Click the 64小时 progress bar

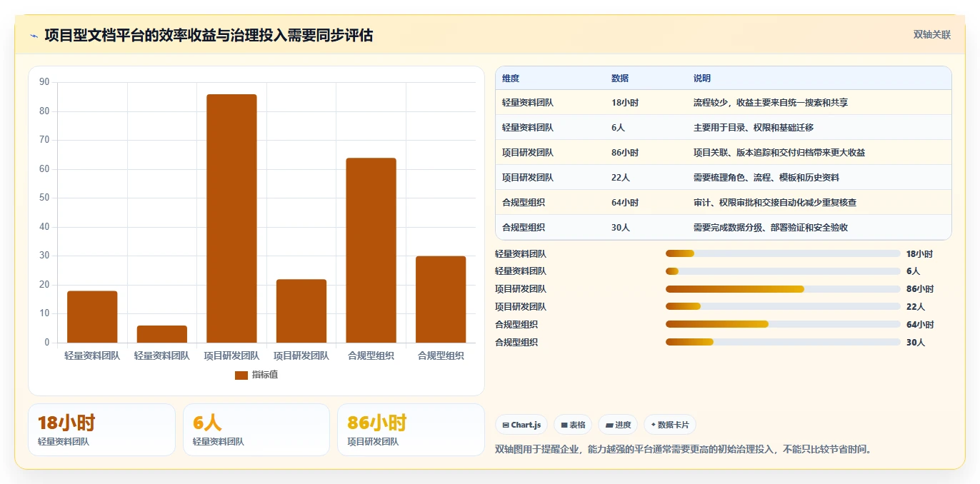[x=783, y=324]
